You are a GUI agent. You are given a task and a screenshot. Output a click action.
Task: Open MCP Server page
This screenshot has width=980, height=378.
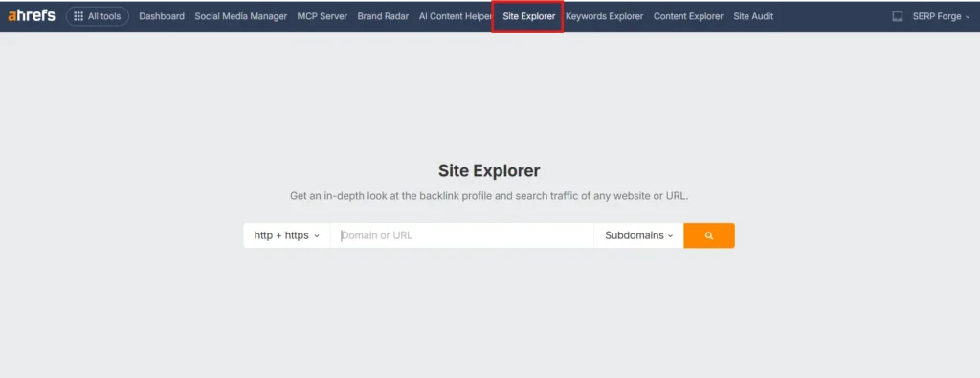click(x=323, y=16)
